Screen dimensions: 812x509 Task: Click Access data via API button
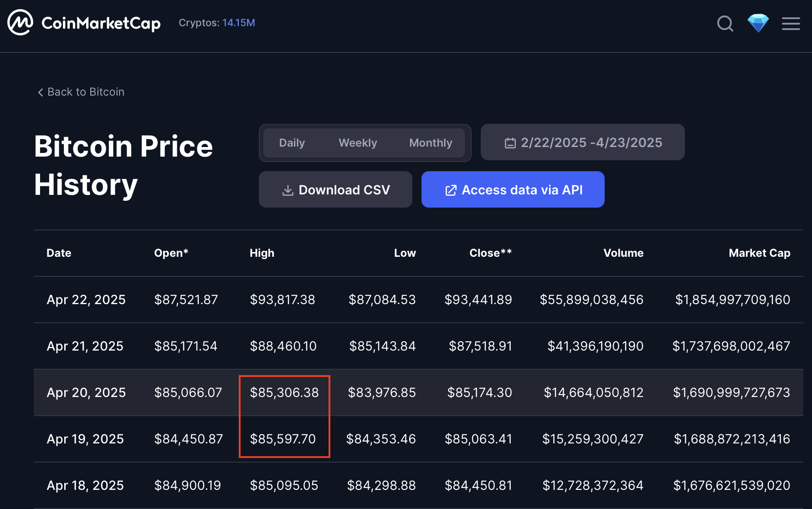click(x=513, y=189)
